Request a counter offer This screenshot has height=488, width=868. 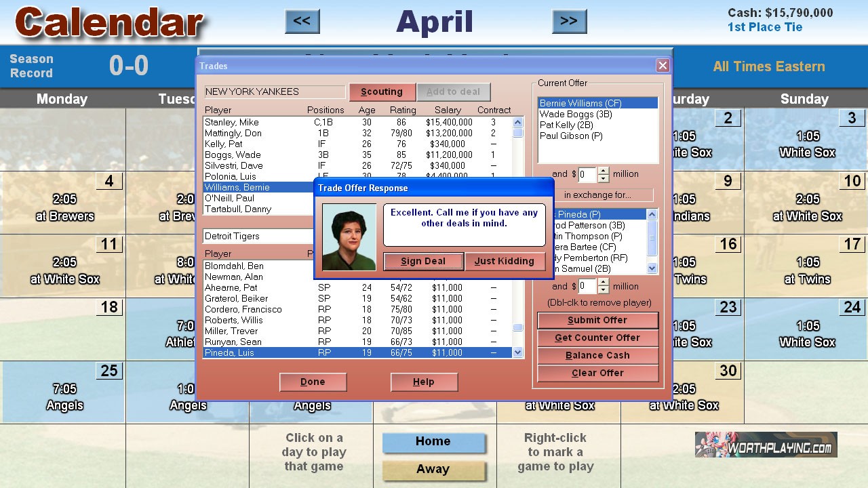tap(597, 338)
